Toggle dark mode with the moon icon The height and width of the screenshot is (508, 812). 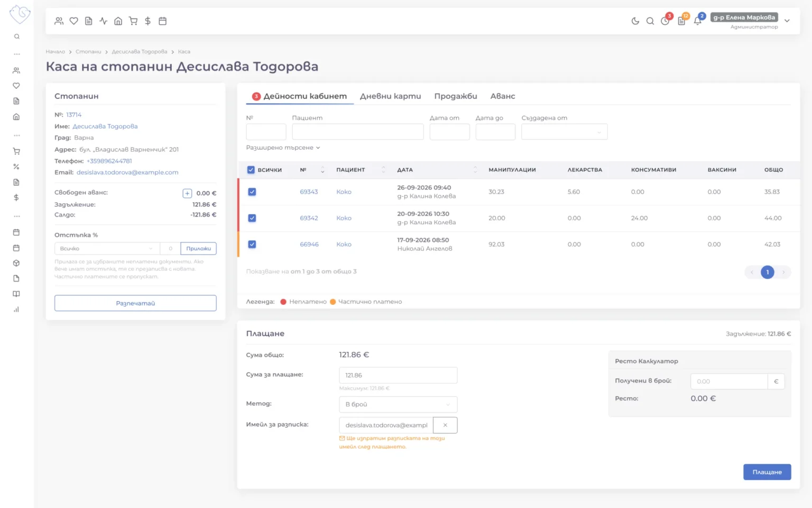[x=635, y=21]
